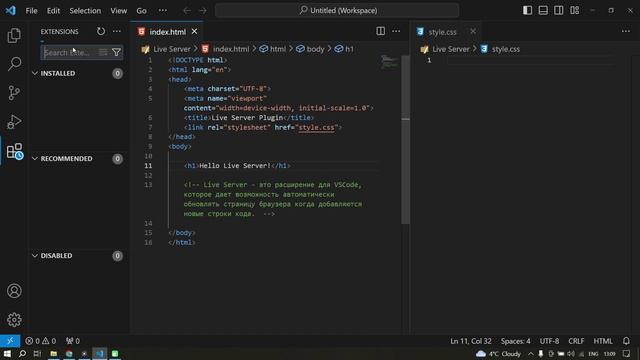The height and width of the screenshot is (360, 640).
Task: Select the Extensions view icon
Action: (15, 151)
